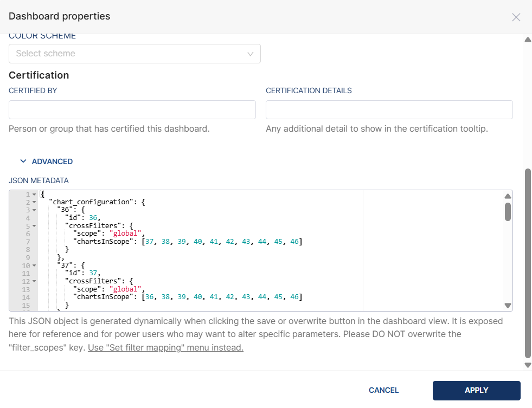
Task: Click dialog scroll up arrow
Action: click(528, 40)
